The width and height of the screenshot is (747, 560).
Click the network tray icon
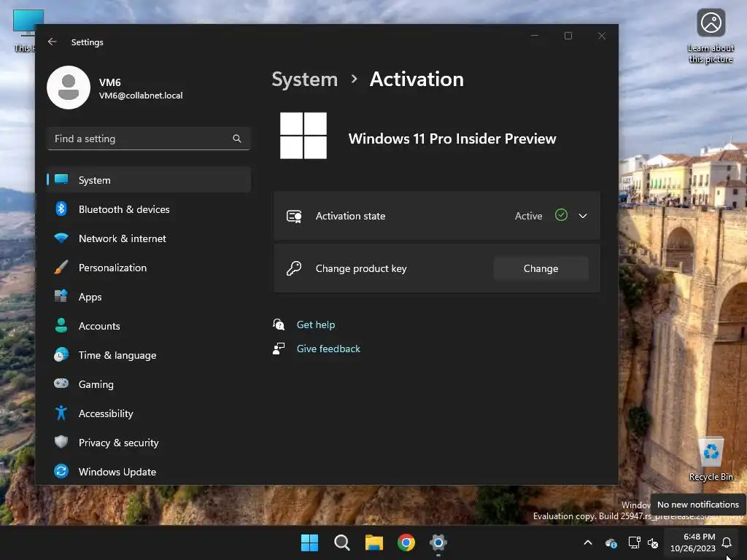pos(634,542)
